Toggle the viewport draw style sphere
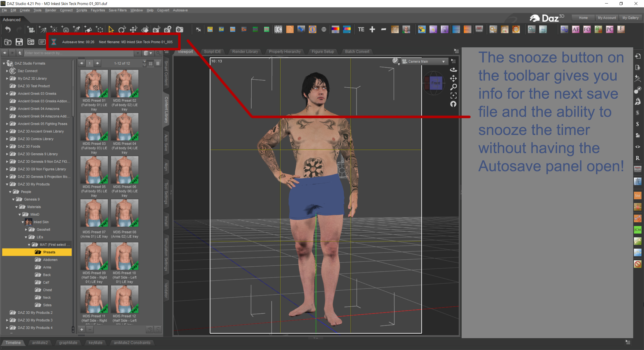 395,61
